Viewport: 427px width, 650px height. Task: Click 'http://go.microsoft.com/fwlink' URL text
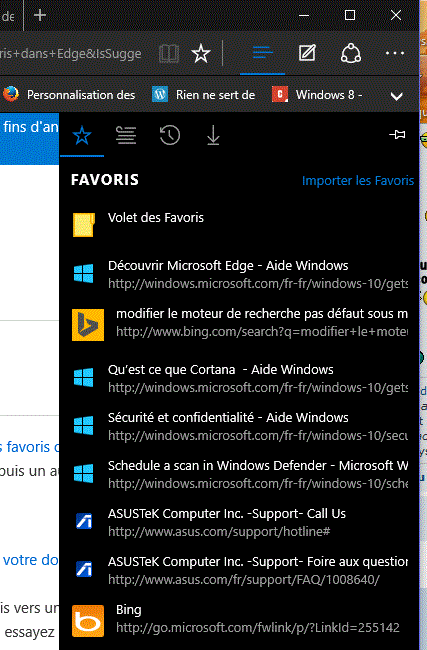(257, 628)
